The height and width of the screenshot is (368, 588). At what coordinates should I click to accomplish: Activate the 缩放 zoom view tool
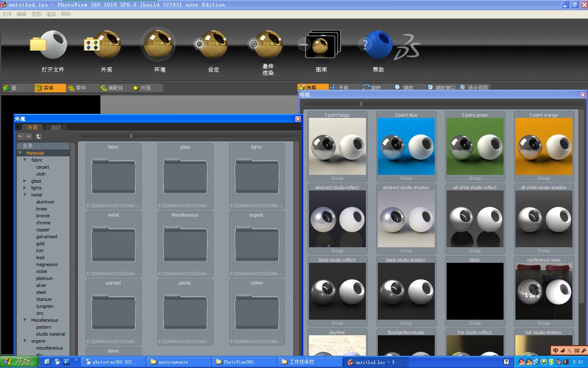pos(409,87)
